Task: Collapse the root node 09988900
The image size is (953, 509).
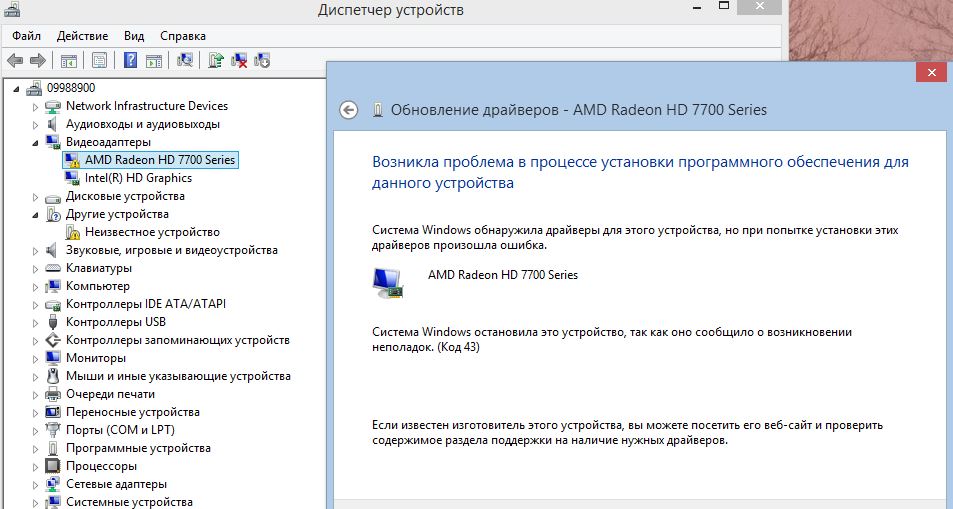Action: coord(16,89)
